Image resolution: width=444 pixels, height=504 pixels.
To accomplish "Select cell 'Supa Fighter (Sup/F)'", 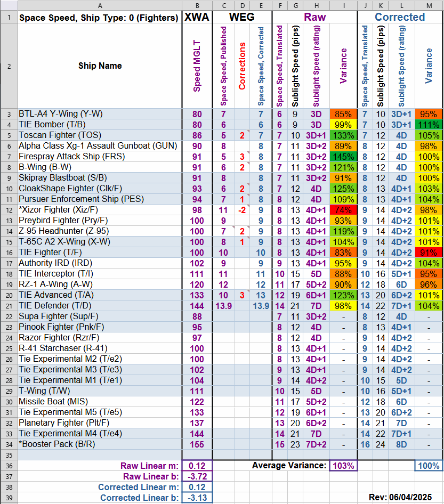I will 100,316.
